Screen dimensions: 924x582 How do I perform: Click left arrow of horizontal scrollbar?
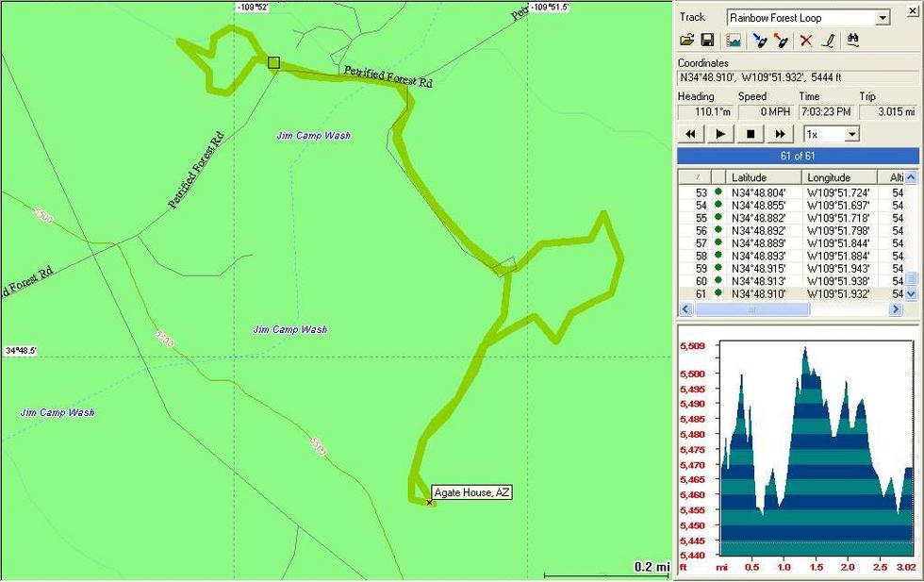tap(685, 309)
